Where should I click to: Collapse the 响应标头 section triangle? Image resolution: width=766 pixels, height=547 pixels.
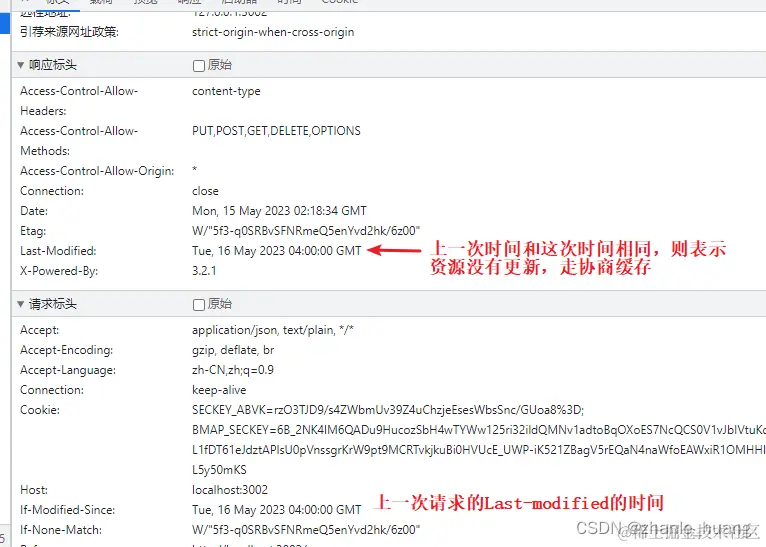(21, 65)
